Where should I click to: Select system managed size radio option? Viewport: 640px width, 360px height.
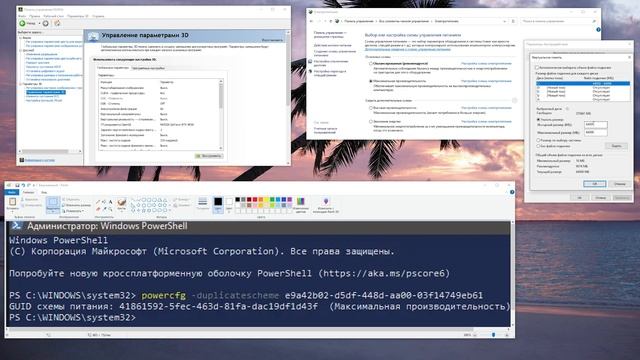pyautogui.click(x=538, y=140)
